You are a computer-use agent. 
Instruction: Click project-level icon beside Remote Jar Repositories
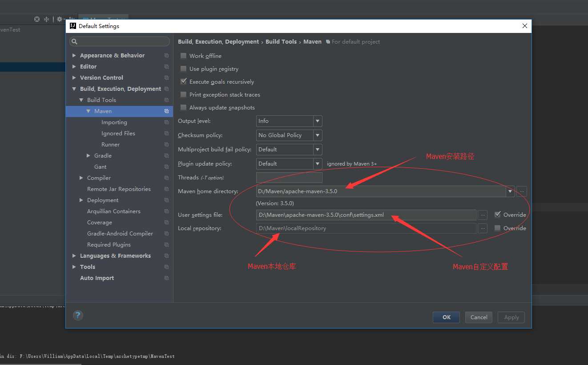pyautogui.click(x=166, y=189)
